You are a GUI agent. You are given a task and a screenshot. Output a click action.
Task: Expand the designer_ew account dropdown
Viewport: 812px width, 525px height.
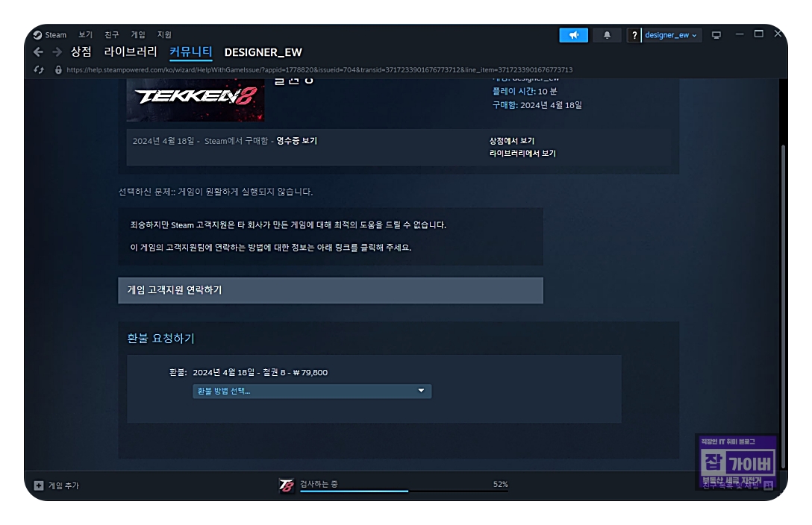point(671,35)
